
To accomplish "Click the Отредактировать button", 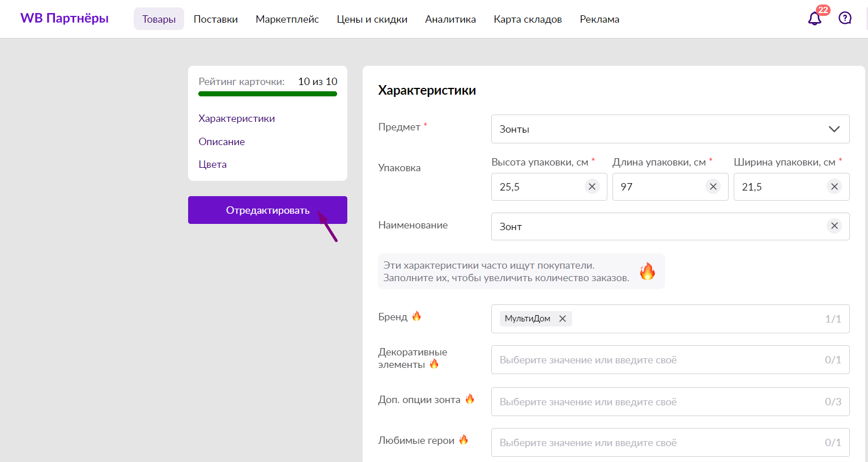I will (x=267, y=210).
